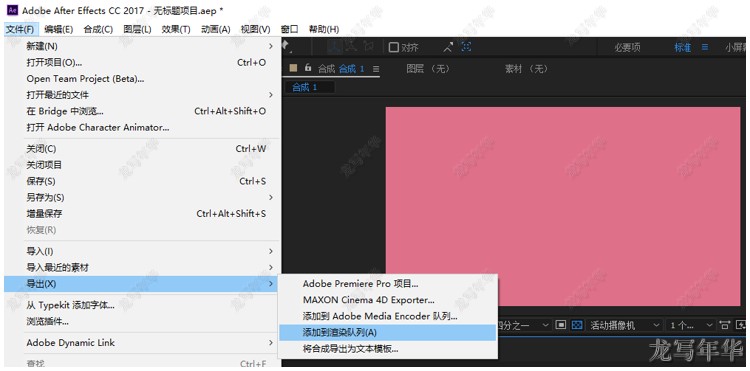Open the 标准 workspace options menu icon
The width and height of the screenshot is (750, 371).
pos(705,47)
